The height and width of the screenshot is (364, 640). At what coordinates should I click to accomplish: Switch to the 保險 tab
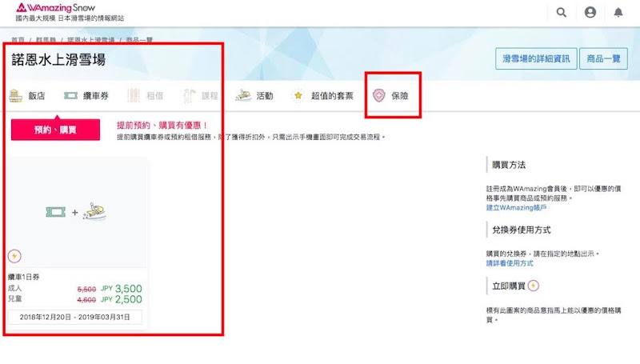click(x=390, y=96)
